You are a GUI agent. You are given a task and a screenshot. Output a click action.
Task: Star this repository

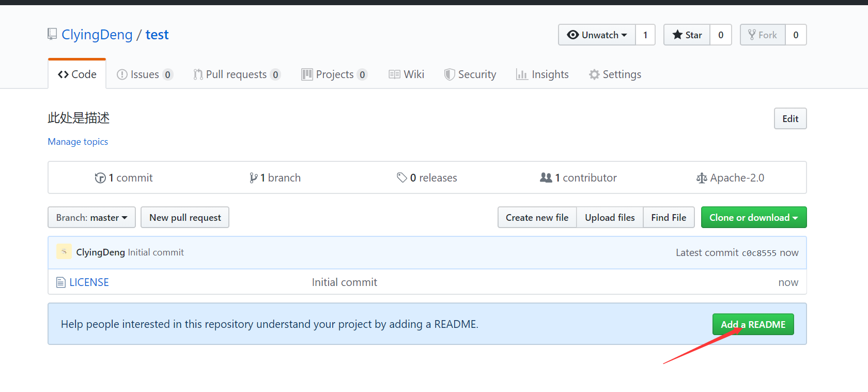click(x=687, y=35)
